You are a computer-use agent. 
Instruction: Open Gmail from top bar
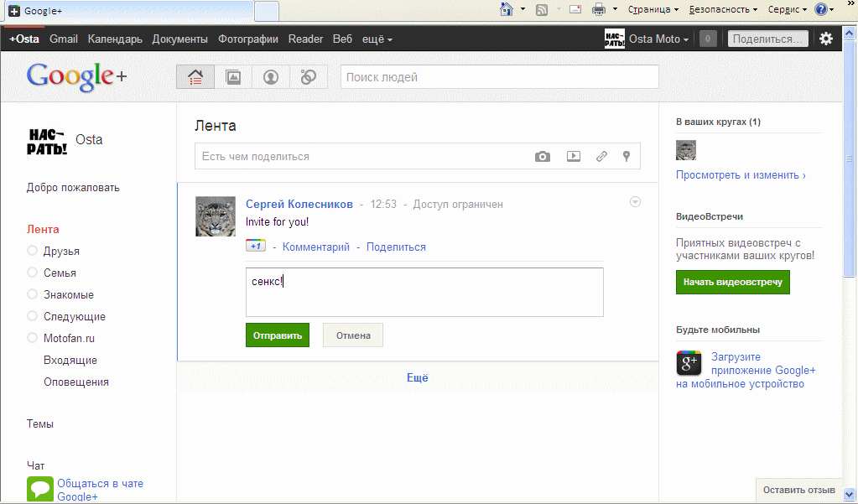click(64, 39)
